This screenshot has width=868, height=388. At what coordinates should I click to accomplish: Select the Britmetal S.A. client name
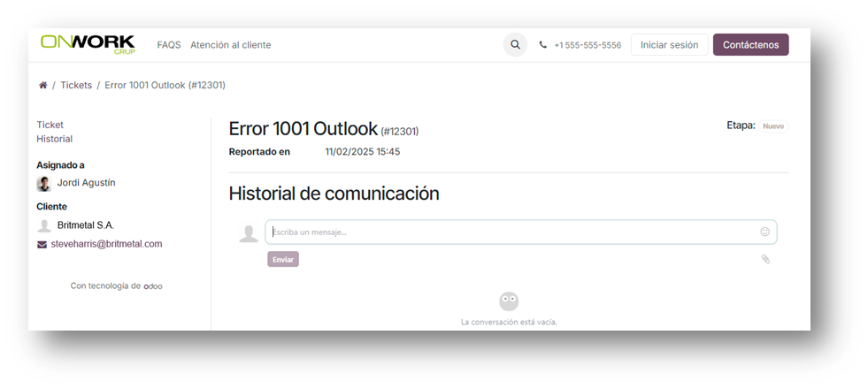coord(86,225)
